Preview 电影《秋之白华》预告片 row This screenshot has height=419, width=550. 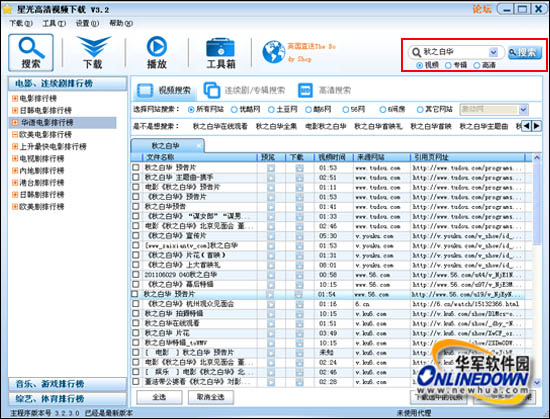[x=271, y=188]
